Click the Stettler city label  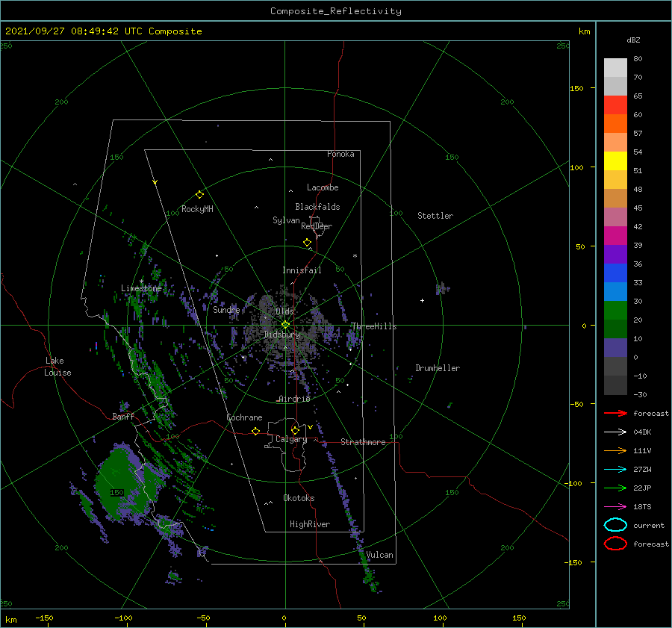pyautogui.click(x=435, y=216)
